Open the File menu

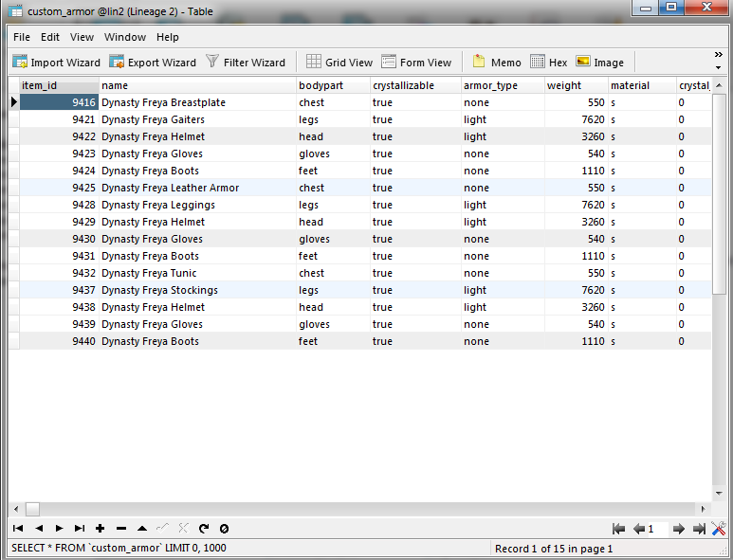[x=22, y=37]
